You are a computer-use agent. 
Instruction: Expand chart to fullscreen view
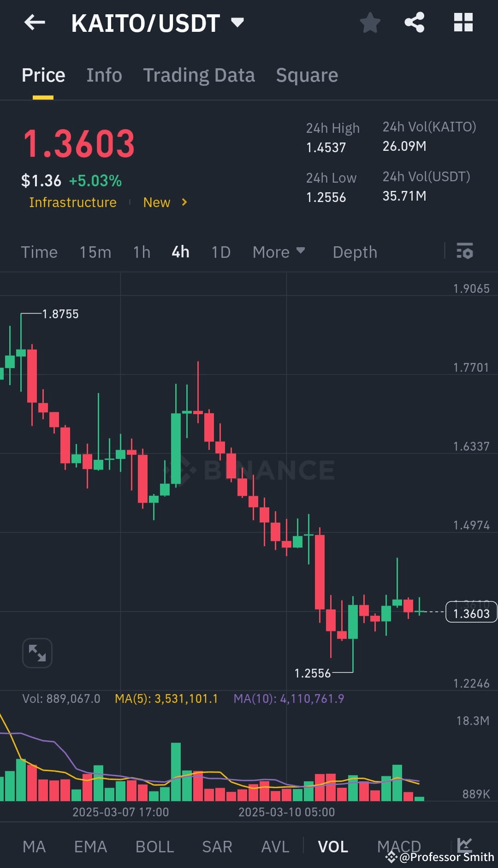tap(37, 653)
